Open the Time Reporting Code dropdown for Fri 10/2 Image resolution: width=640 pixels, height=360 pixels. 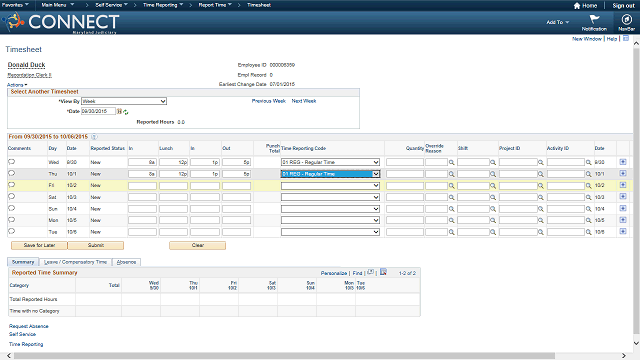pyautogui.click(x=330, y=185)
